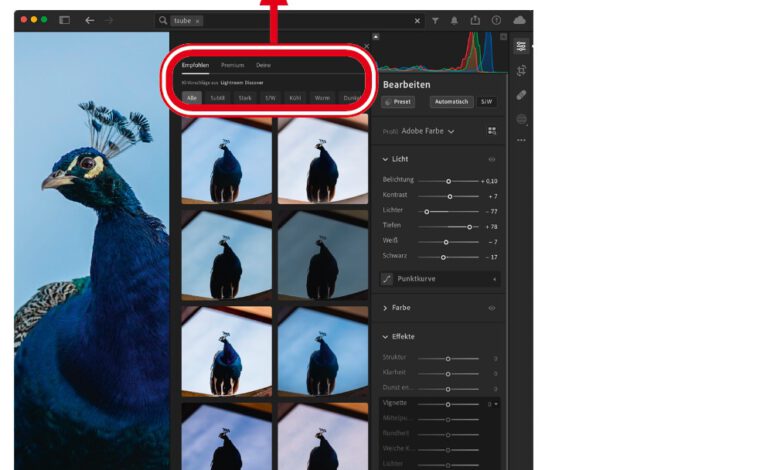
Task: Click the filter funnel icon
Action: [x=435, y=20]
